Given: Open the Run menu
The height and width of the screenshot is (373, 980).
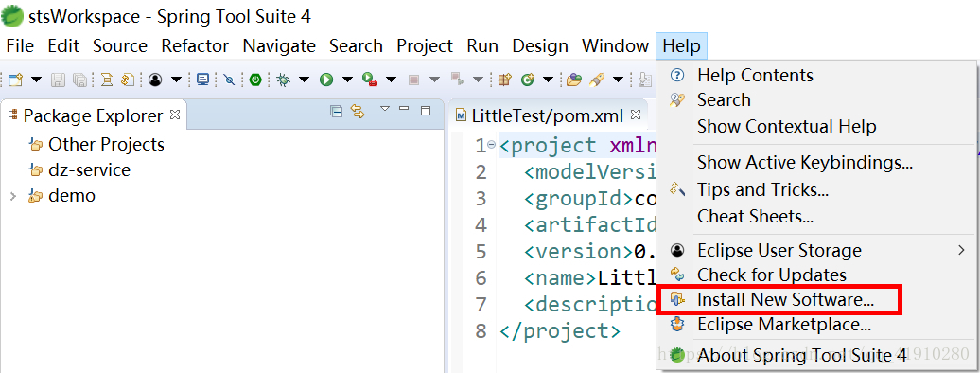Looking at the screenshot, I should pos(482,46).
